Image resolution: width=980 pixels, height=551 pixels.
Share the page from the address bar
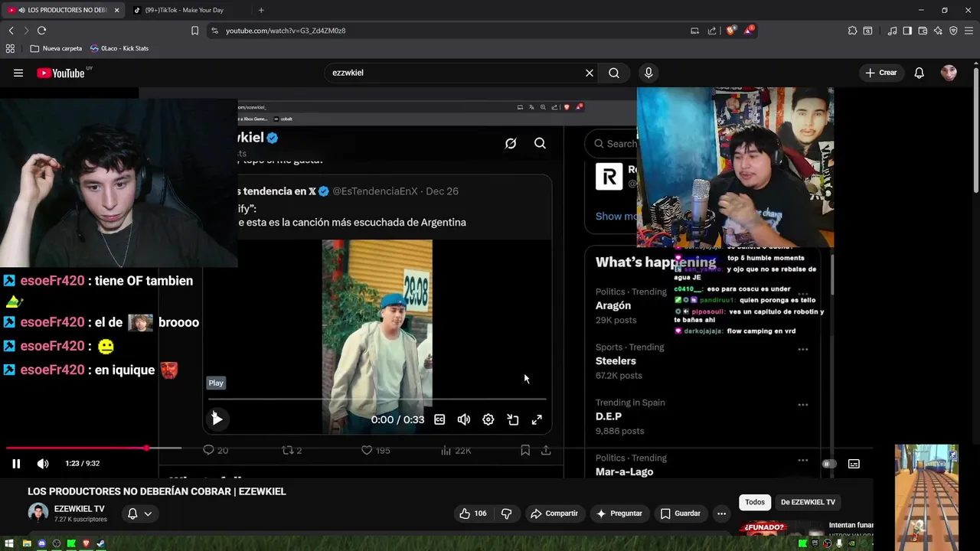click(x=712, y=31)
